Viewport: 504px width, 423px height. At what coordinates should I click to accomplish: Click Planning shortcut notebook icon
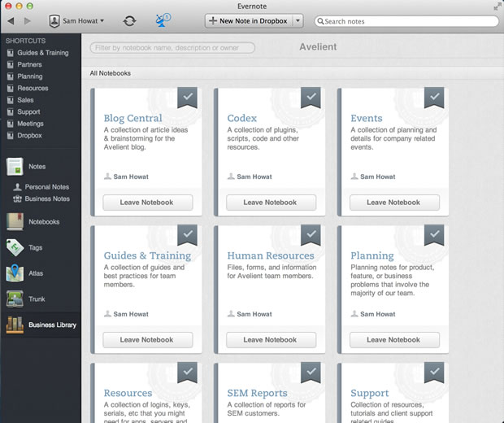11,76
